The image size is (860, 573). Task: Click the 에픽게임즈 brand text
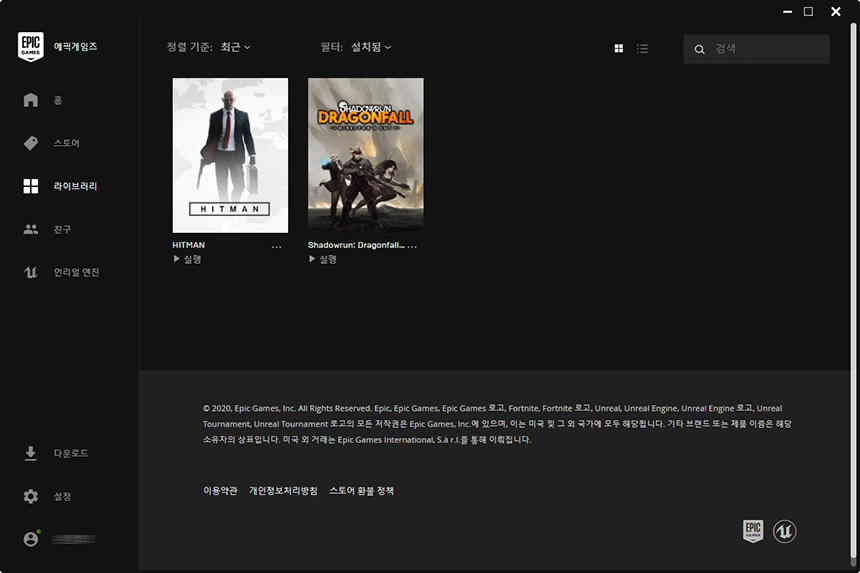pos(76,47)
